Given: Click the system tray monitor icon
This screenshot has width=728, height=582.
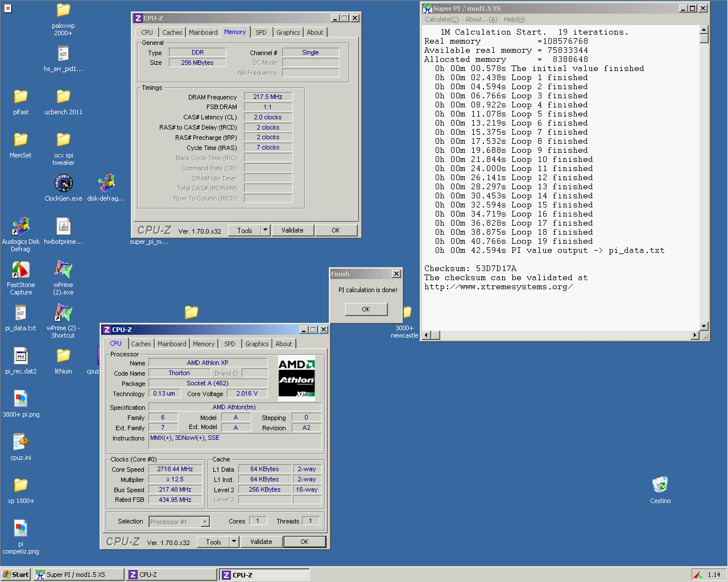Looking at the screenshot, I should tap(698, 575).
